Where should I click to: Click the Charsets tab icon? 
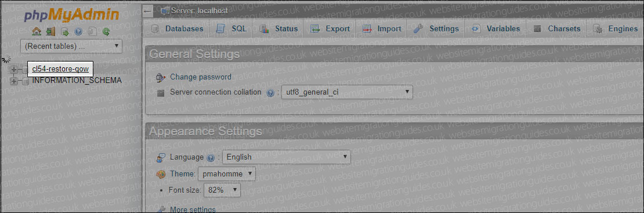pos(537,29)
